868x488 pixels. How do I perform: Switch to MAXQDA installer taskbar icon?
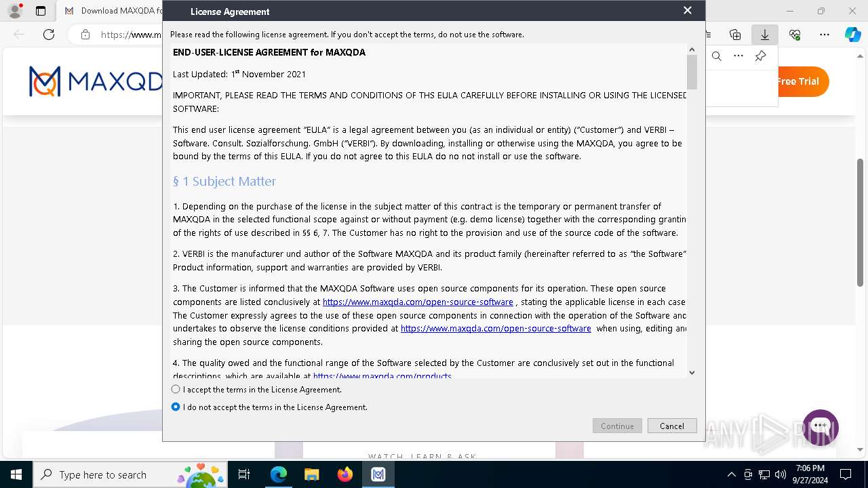(x=378, y=474)
